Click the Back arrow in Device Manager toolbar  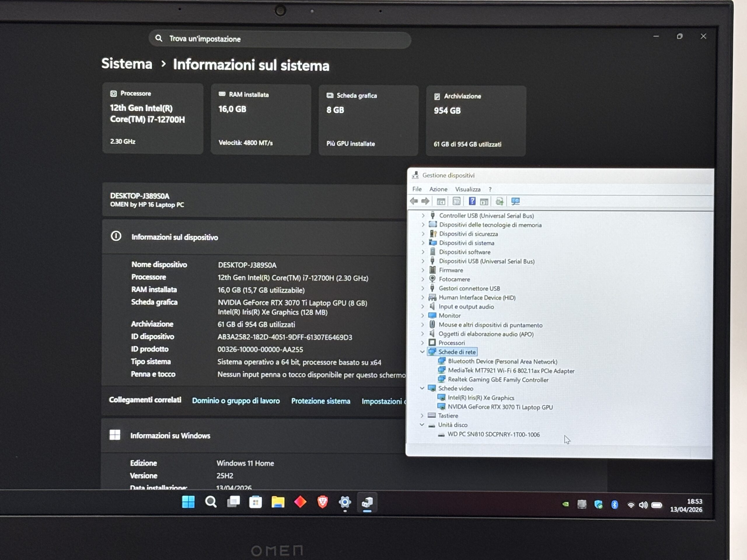(414, 201)
